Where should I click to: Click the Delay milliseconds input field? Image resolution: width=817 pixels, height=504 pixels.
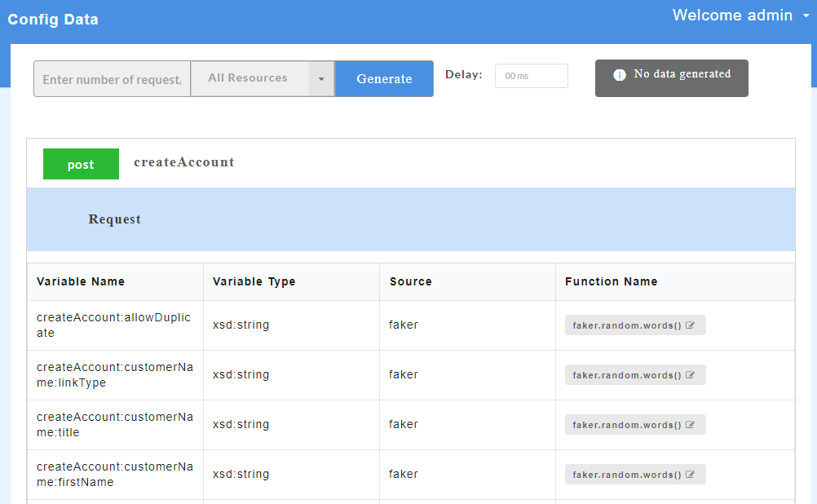(531, 75)
